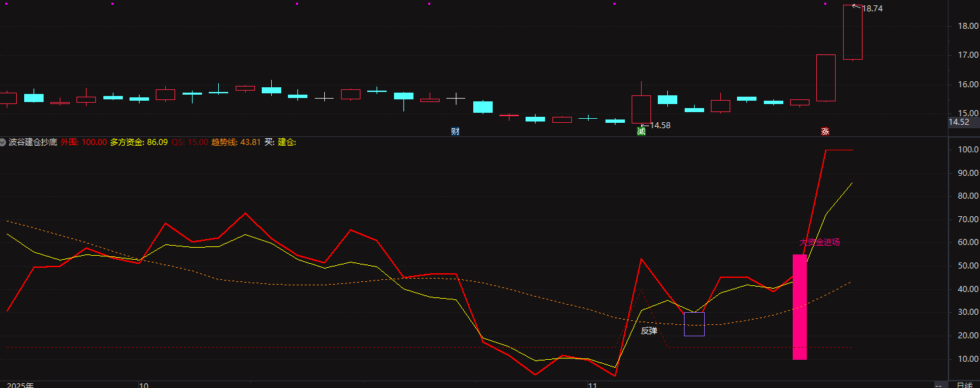Select the 反弹 rebound annotation
Image resolution: width=980 pixels, height=388 pixels.
(648, 330)
